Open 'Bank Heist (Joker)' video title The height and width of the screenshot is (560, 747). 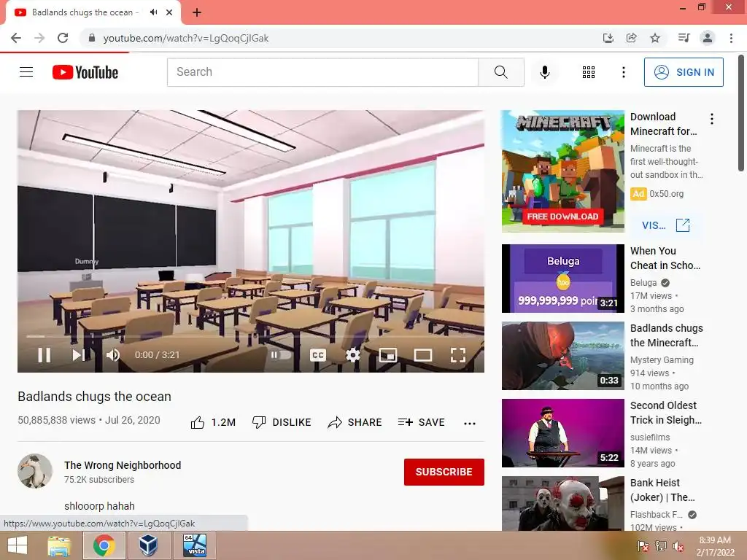point(662,490)
